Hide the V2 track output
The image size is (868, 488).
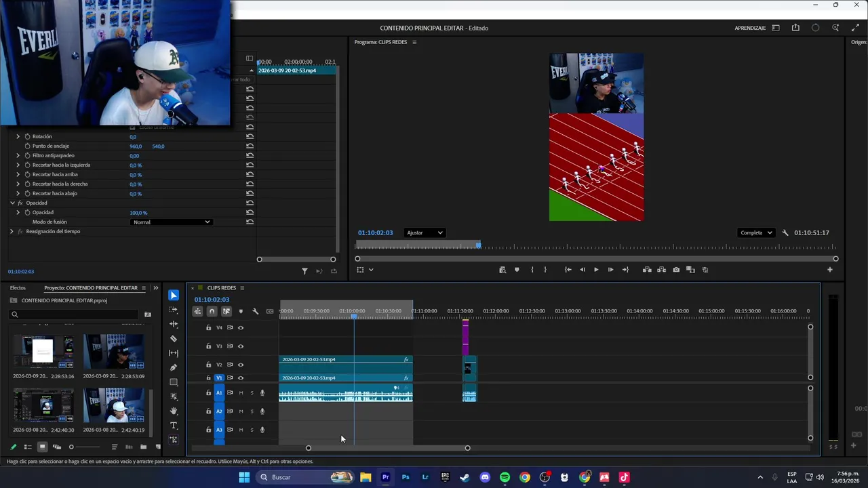click(240, 365)
